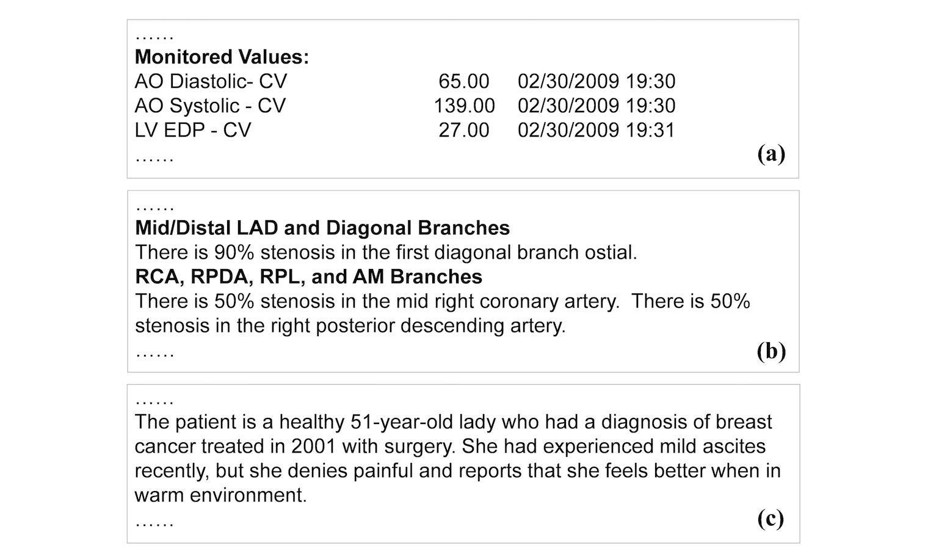Click the panel label (b)

click(771, 351)
